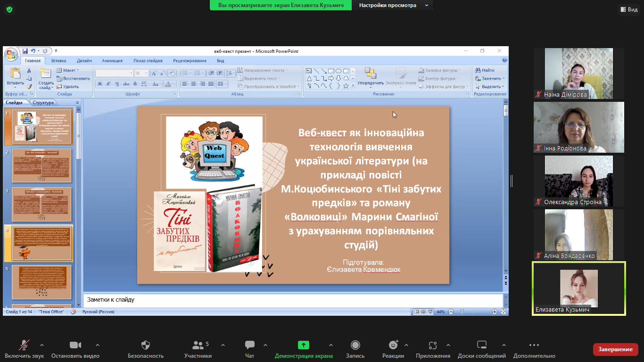Start recording with the Запись button
Image resolution: width=644 pixels, height=362 pixels.
point(355,346)
